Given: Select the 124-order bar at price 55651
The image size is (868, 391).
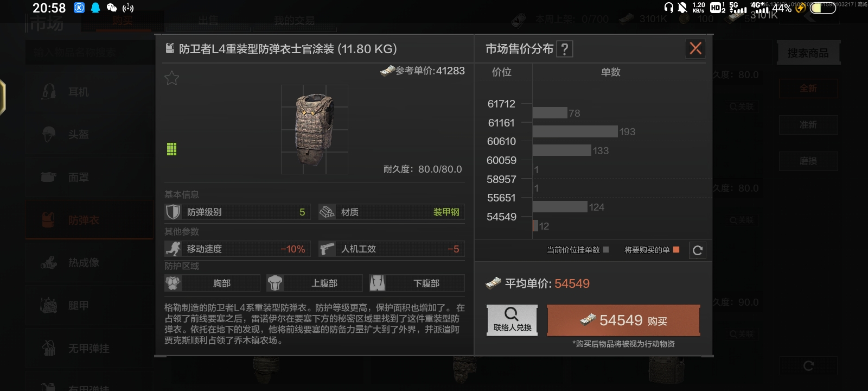Looking at the screenshot, I should pos(560,207).
